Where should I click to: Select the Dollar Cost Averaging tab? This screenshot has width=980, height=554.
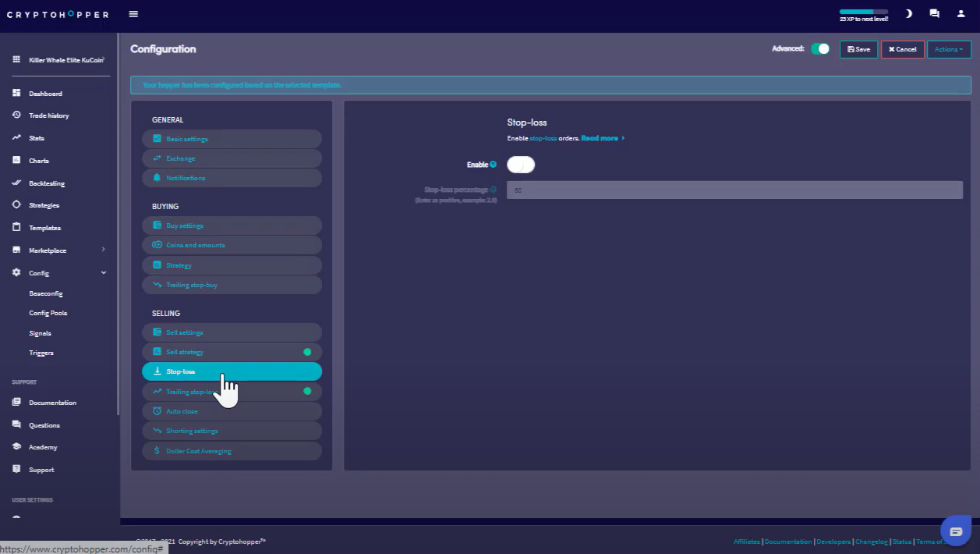(x=232, y=451)
